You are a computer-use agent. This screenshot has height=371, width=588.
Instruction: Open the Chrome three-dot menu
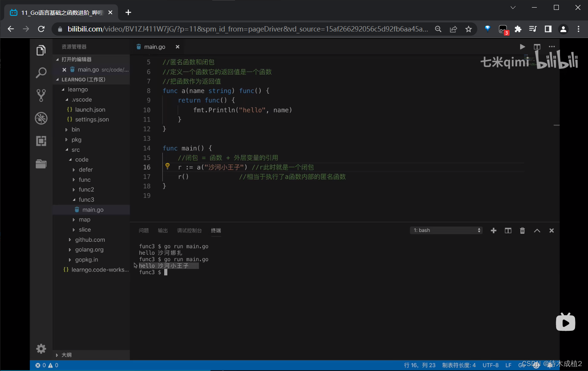click(579, 29)
